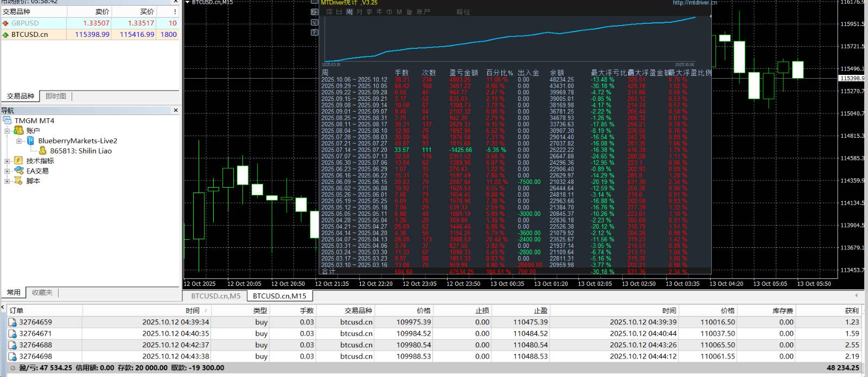Switch to the 即时图 tab
This screenshot has width=868, height=377.
pos(56,96)
